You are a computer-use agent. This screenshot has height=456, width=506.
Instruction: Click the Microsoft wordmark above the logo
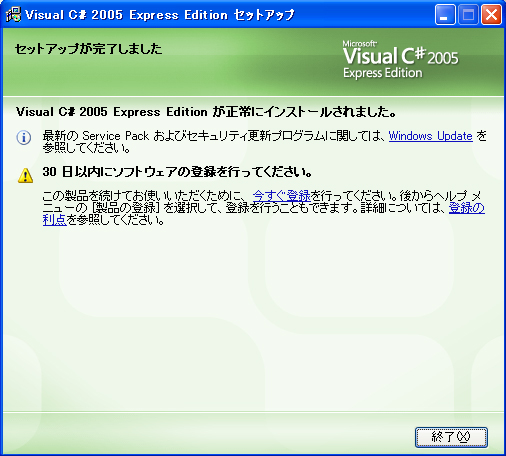pos(360,43)
